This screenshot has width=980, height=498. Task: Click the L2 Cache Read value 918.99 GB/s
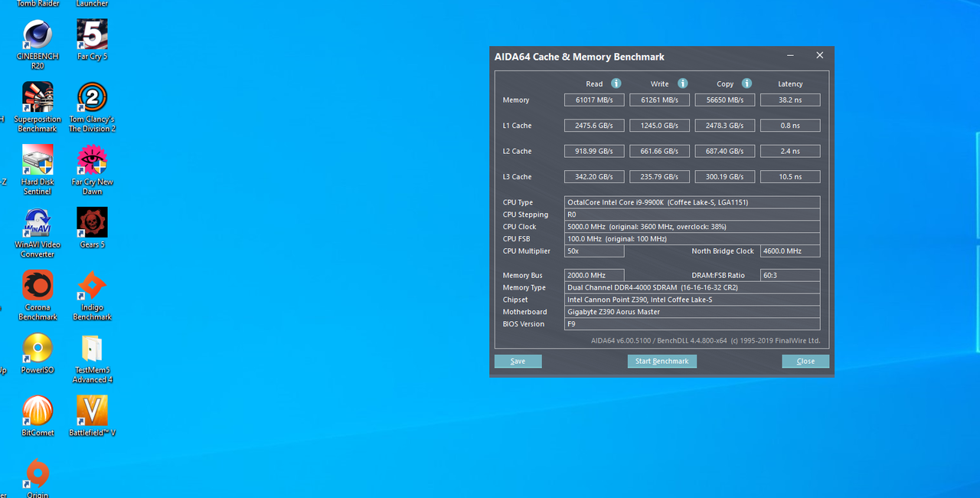(x=594, y=151)
